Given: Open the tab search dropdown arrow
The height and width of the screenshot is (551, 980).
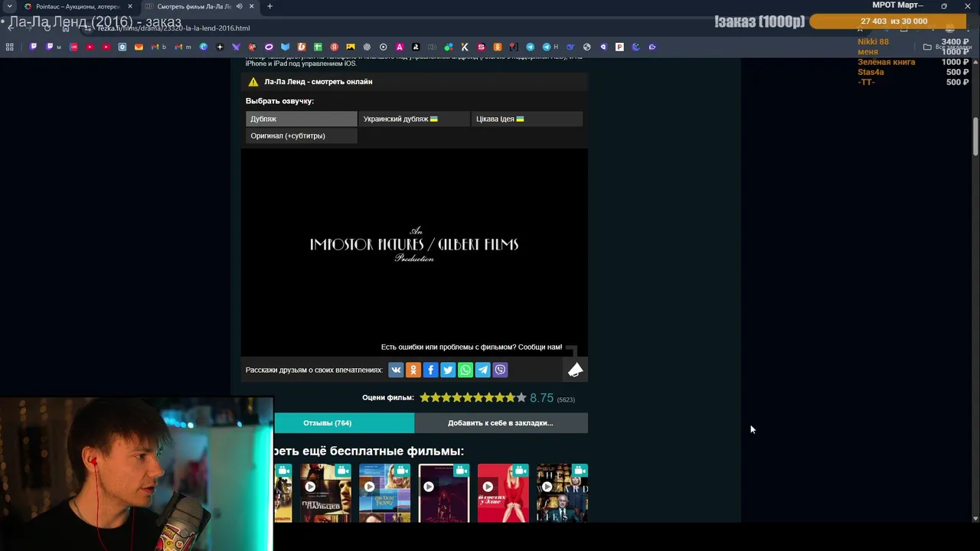Looking at the screenshot, I should 9,6.
